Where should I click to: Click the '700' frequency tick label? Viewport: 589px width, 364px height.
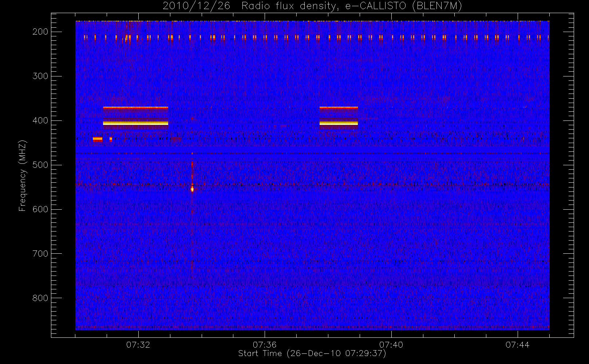point(40,254)
